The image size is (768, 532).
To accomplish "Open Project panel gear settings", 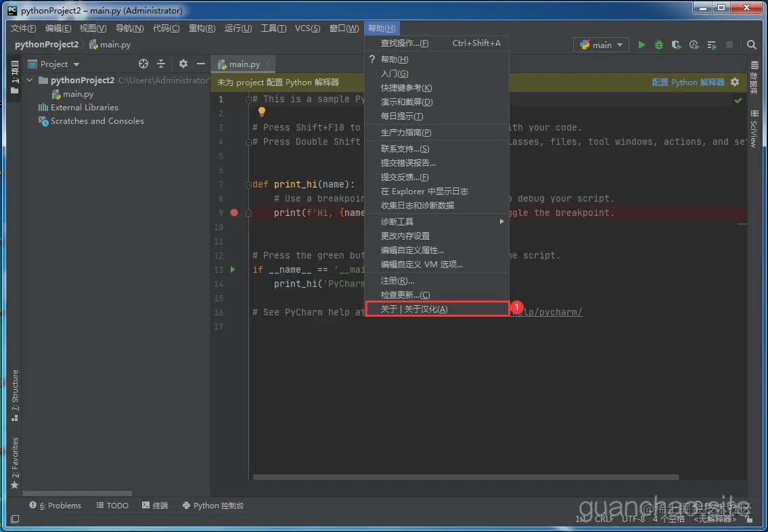I will [183, 64].
